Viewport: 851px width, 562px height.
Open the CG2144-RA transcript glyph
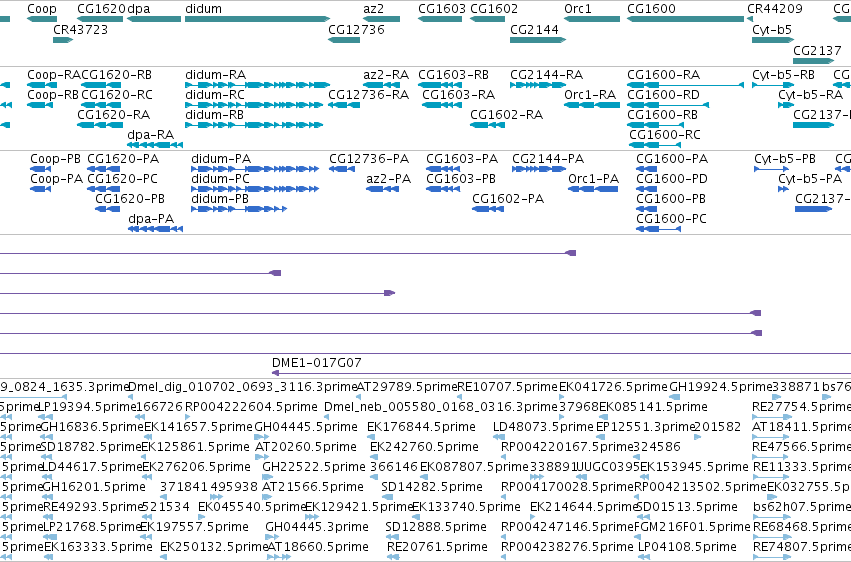pos(538,85)
